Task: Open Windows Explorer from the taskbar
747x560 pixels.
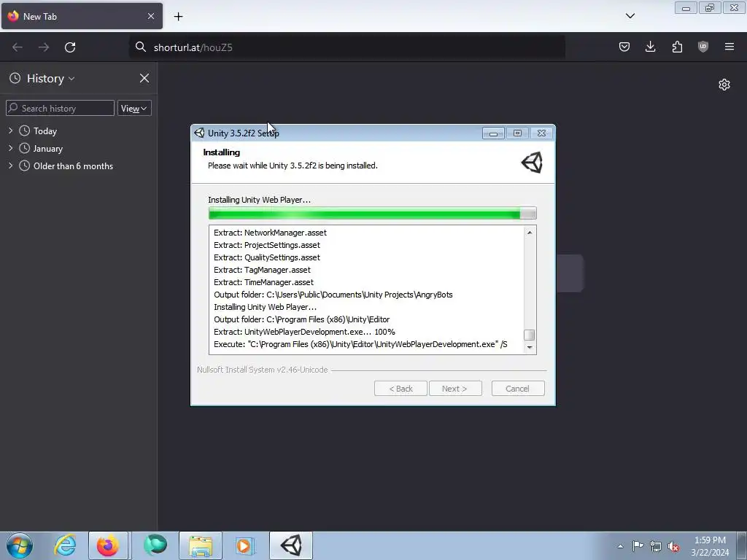Action: [x=201, y=545]
